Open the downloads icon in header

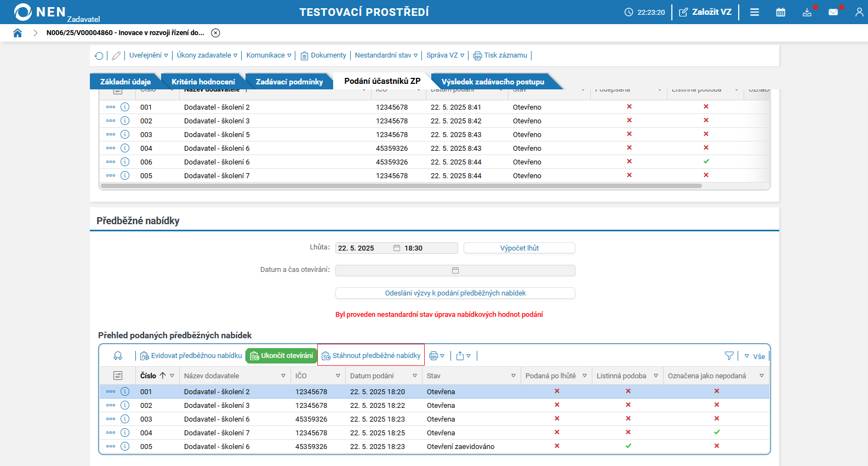[807, 12]
